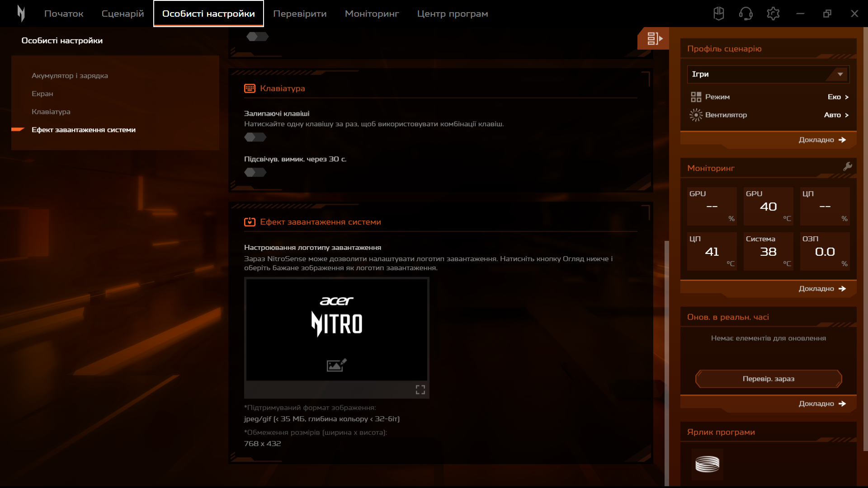The height and width of the screenshot is (488, 868).
Task: Open the Моніторинг tab
Action: pos(372,14)
